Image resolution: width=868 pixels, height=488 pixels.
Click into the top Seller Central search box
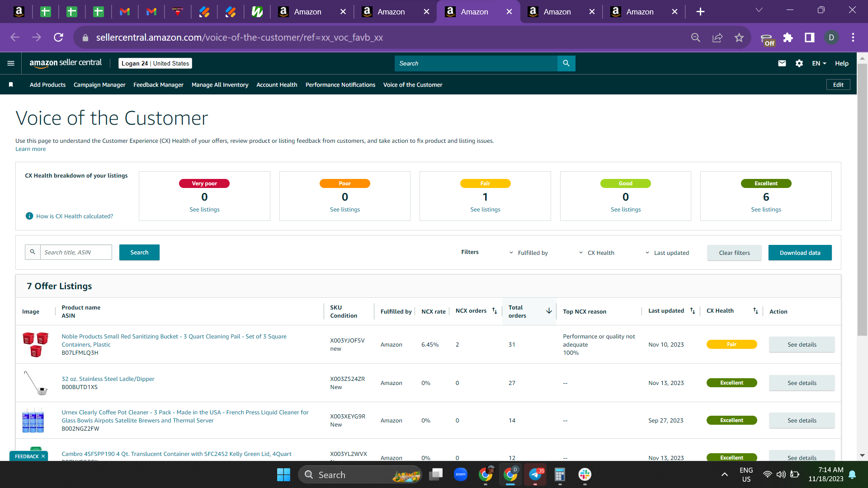pos(476,63)
